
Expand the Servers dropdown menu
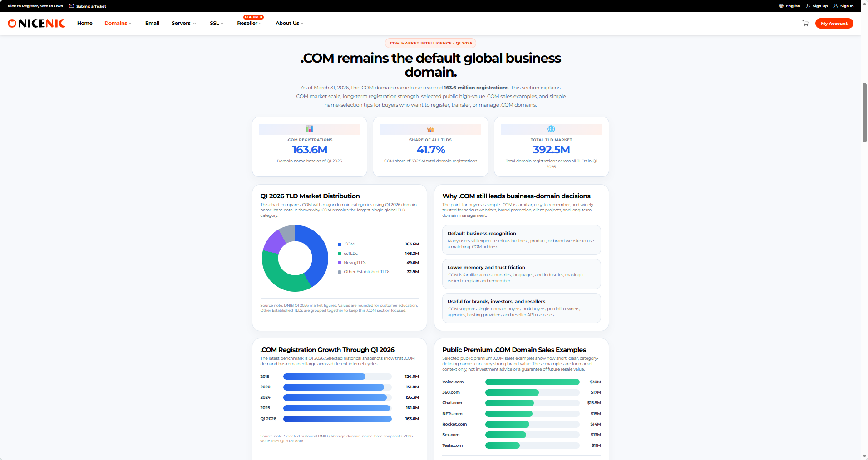183,23
